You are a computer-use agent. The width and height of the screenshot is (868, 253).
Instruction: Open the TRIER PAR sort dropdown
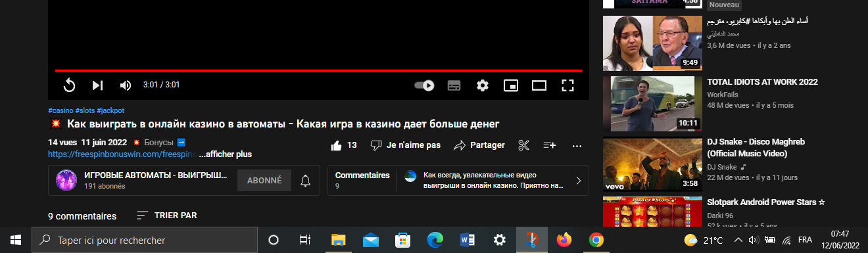tap(166, 216)
